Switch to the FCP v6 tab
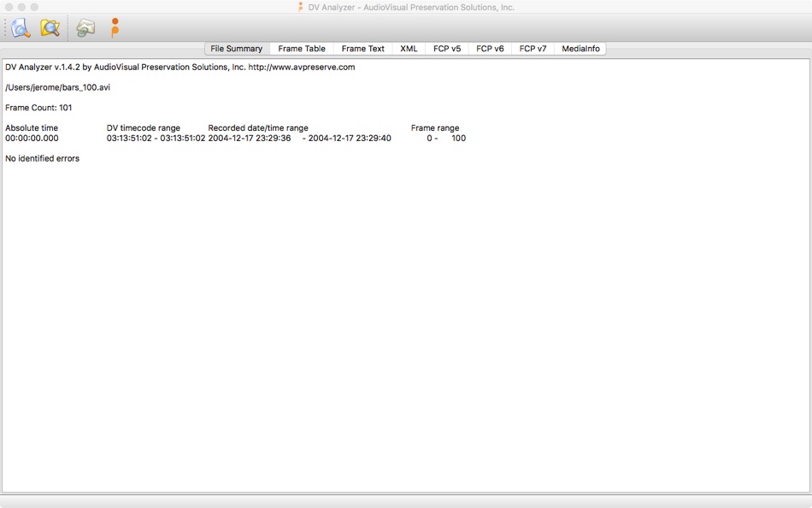The height and width of the screenshot is (508, 812). pyautogui.click(x=490, y=49)
